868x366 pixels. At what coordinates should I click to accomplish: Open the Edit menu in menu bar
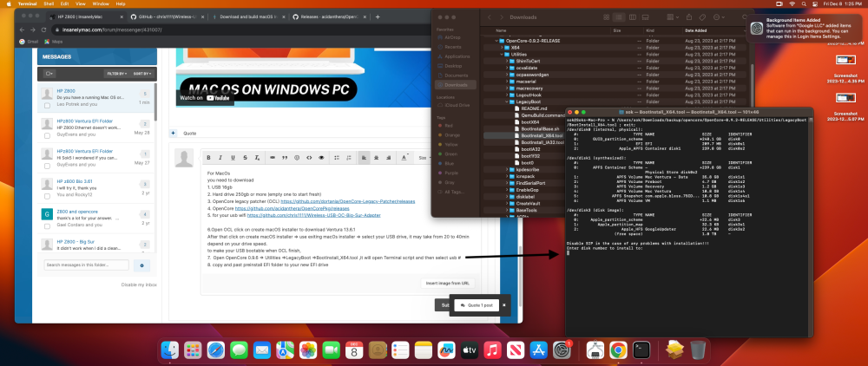pos(65,3)
